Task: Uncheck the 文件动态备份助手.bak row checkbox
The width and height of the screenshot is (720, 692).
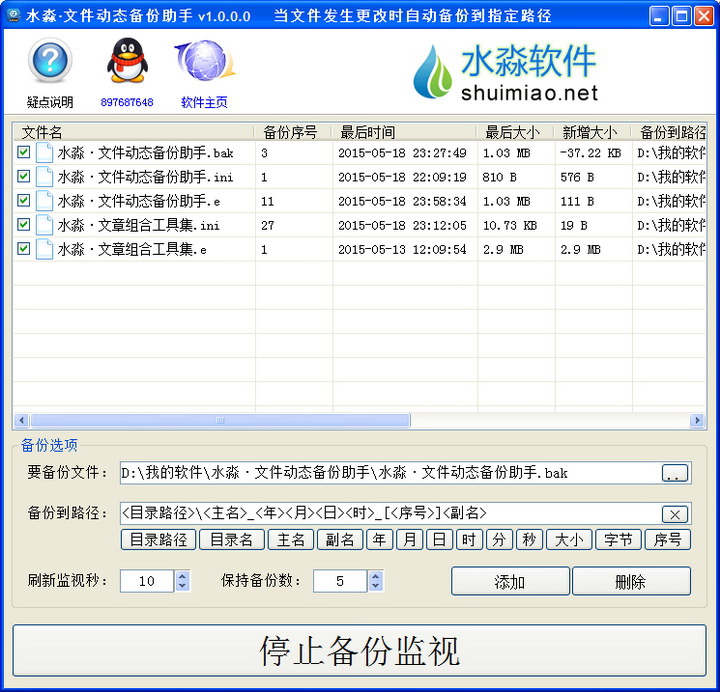Action: pos(23,152)
